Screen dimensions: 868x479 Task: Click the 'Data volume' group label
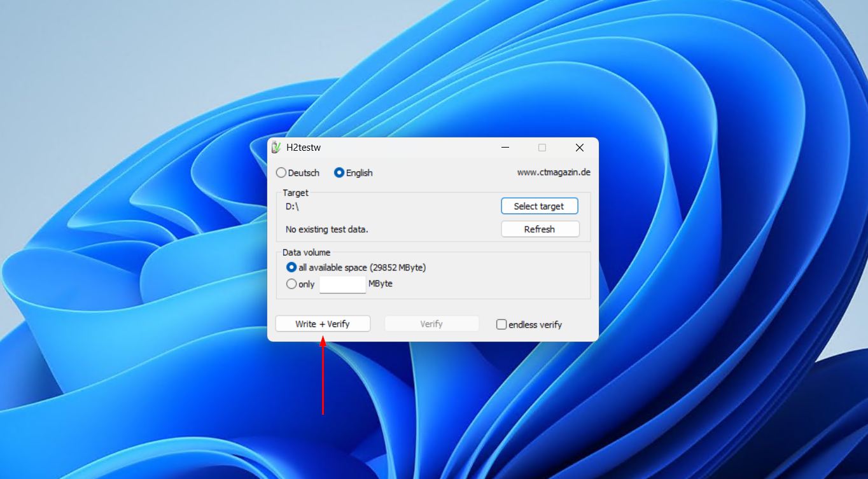coord(307,253)
